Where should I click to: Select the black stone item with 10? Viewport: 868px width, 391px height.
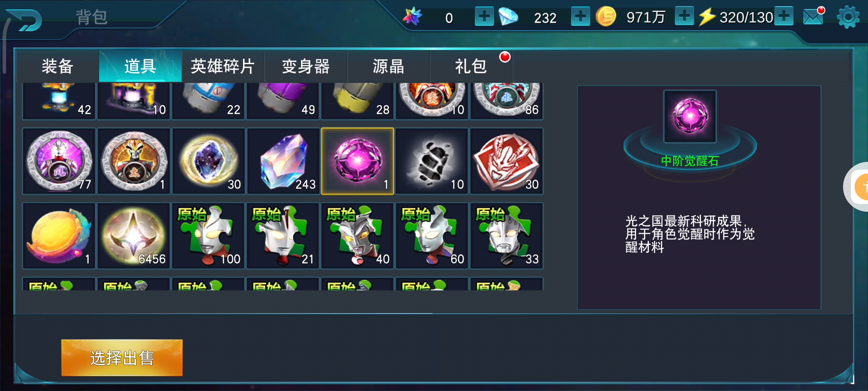432,161
